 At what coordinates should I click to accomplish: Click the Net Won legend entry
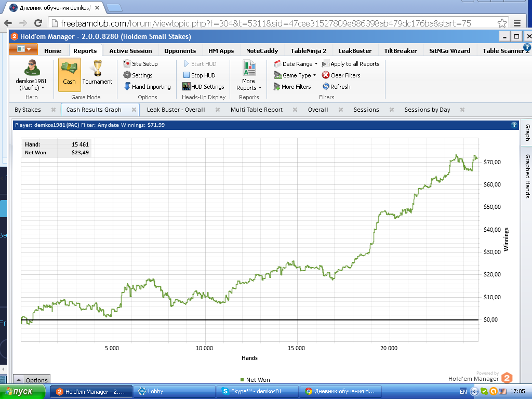pyautogui.click(x=255, y=380)
